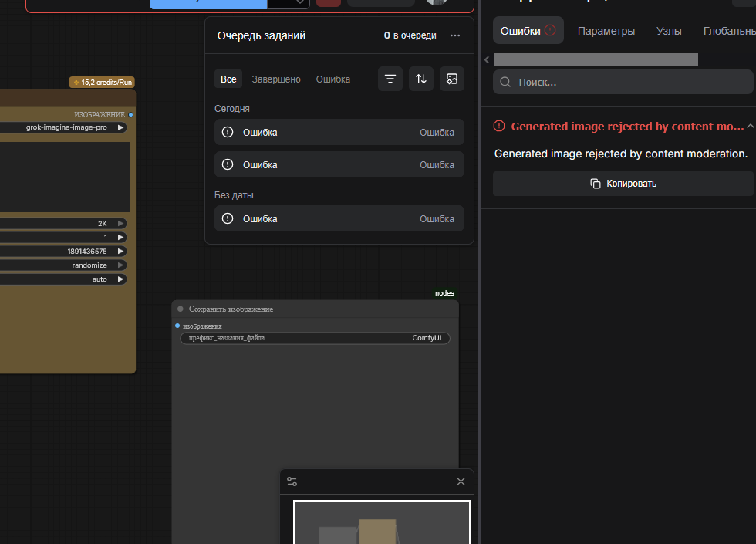Viewport: 756px width, 544px height.
Task: Switch to the Завершено queue tab
Action: pos(276,79)
